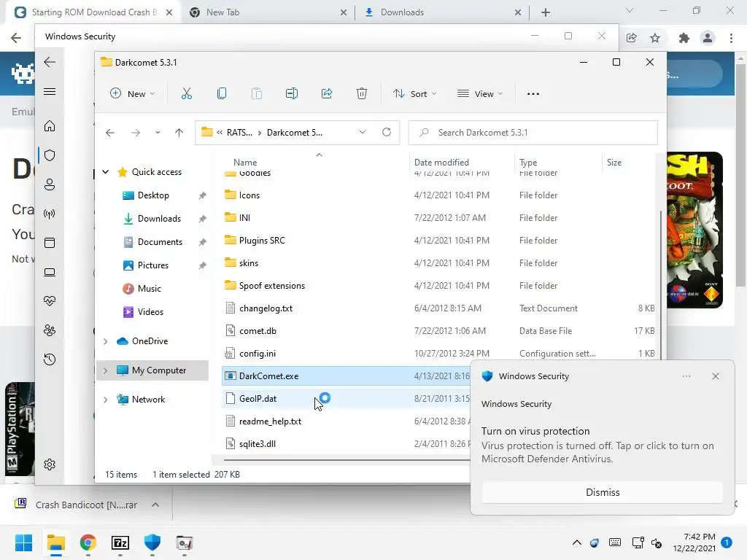747x560 pixels.
Task: Open Protection history clock icon
Action: coord(50,359)
